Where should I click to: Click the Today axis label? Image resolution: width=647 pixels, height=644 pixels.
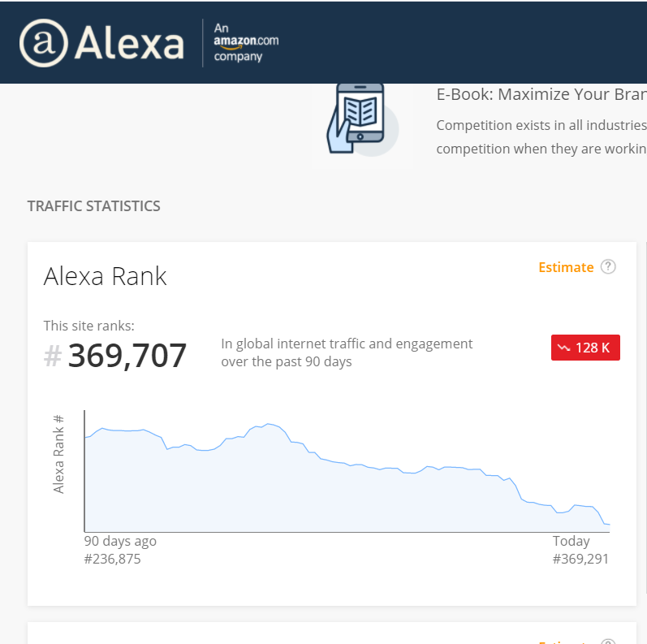tap(572, 541)
